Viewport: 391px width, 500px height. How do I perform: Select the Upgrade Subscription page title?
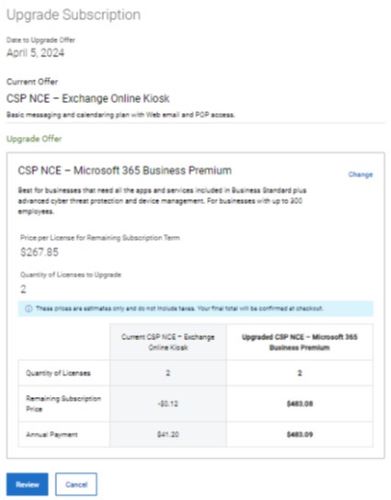(x=74, y=15)
